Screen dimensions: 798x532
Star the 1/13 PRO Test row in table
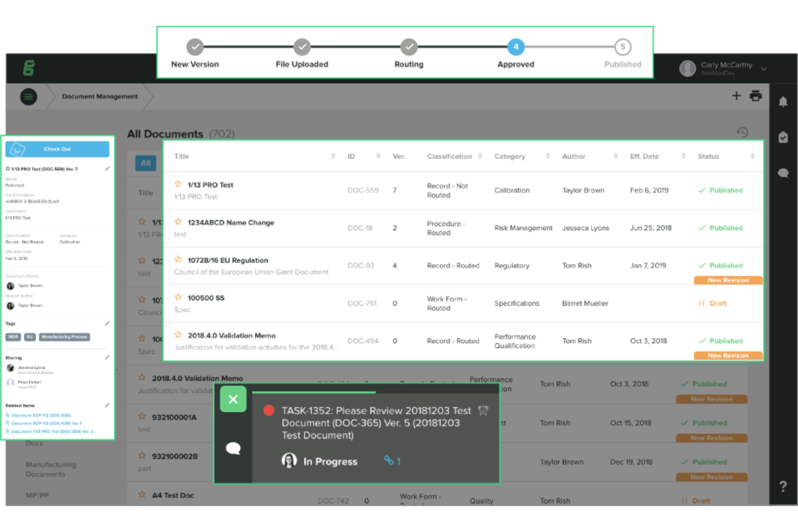pyautogui.click(x=178, y=184)
